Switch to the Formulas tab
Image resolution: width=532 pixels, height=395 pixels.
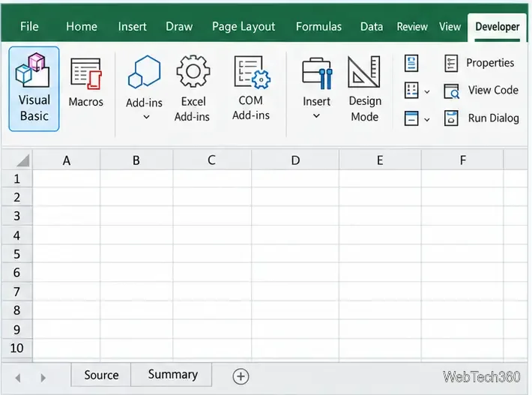tap(318, 26)
